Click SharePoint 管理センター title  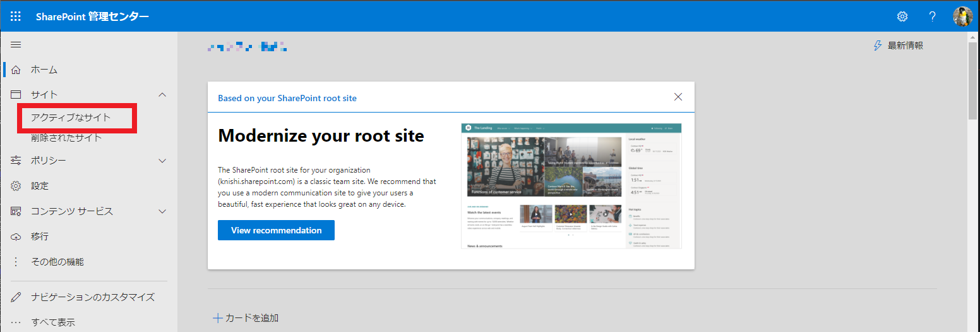click(x=92, y=16)
